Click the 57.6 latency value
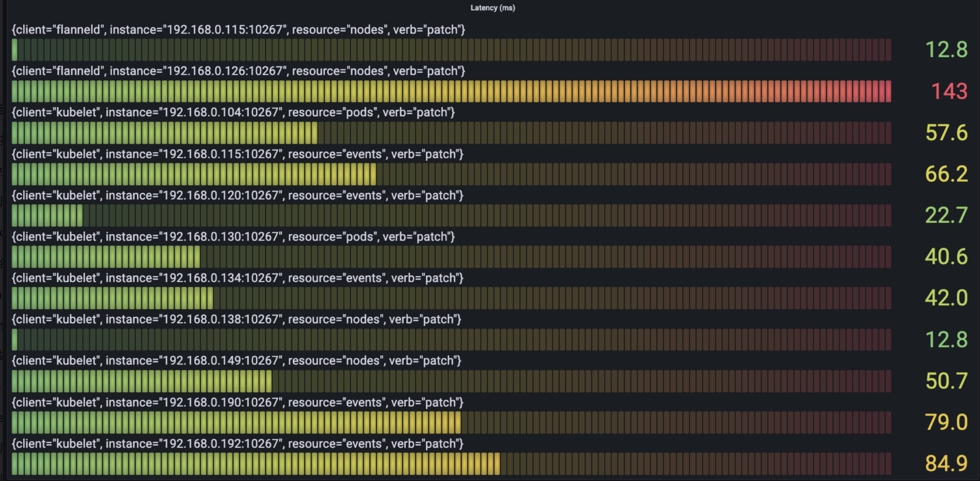 click(946, 133)
